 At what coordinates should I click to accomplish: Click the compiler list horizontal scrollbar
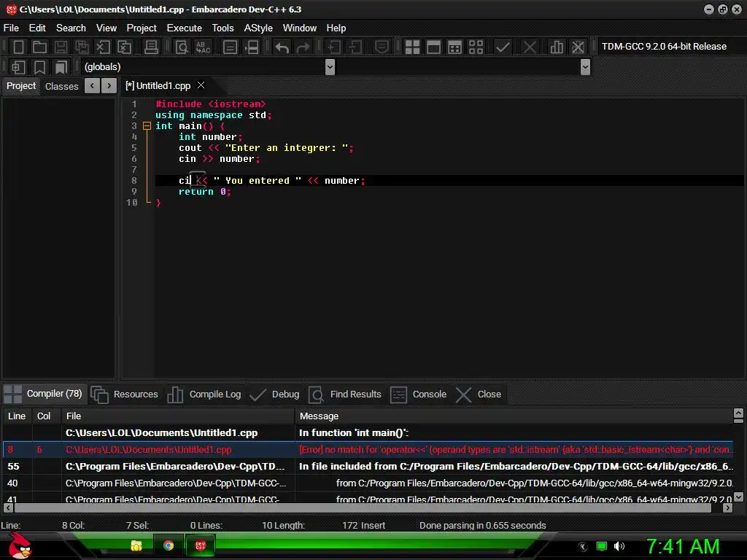(x=363, y=508)
